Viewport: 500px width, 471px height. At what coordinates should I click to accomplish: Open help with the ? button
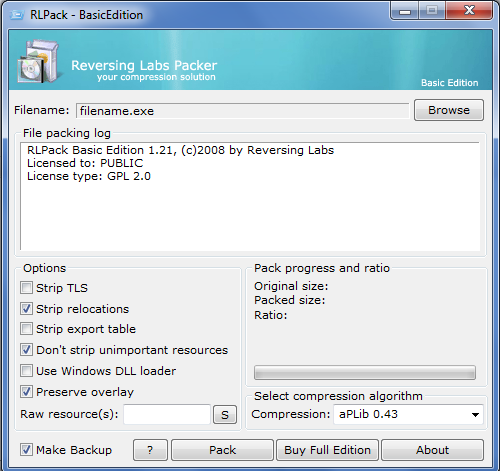150,450
